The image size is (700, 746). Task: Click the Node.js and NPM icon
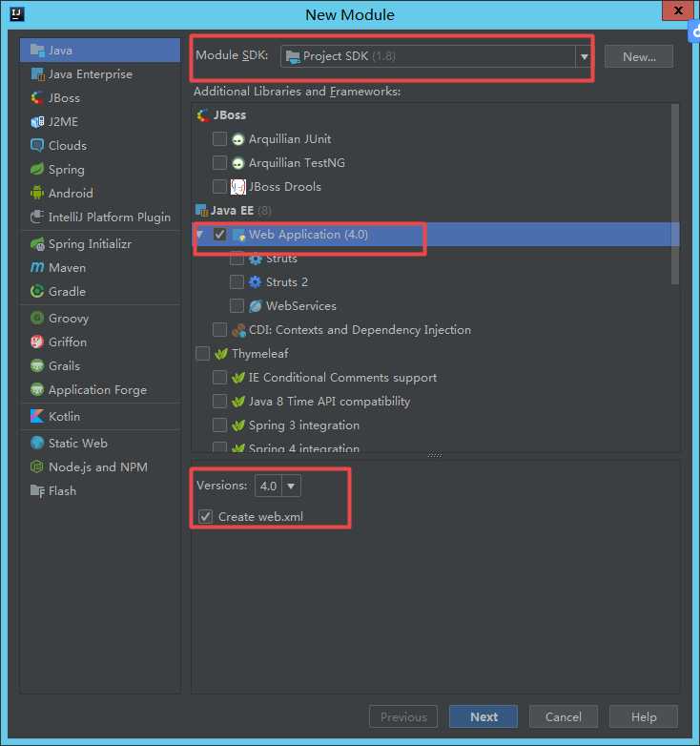(x=37, y=467)
